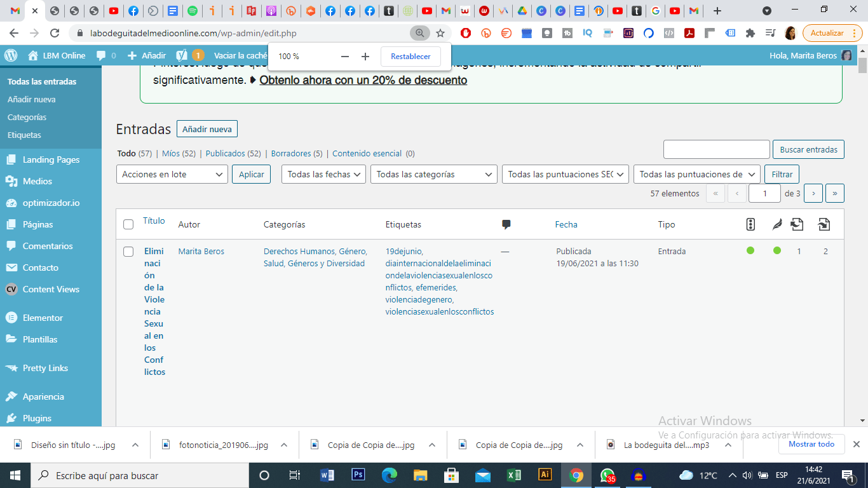Tick the select-all checkbox in table header
868x488 pixels.
128,224
